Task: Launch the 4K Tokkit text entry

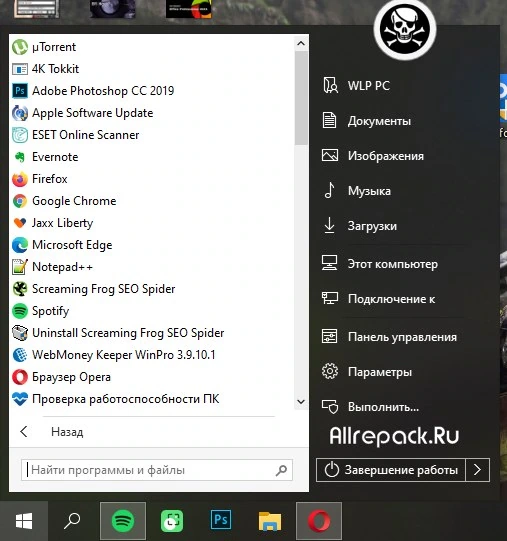Action: (56, 69)
